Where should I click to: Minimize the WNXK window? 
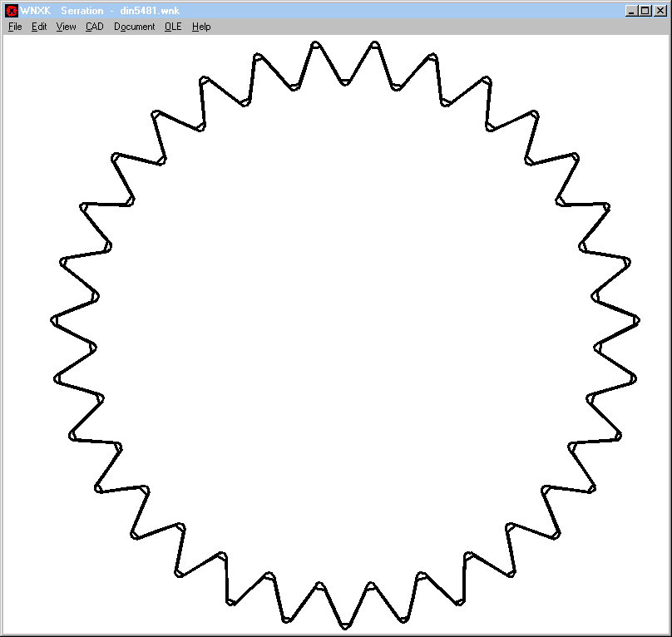point(631,11)
